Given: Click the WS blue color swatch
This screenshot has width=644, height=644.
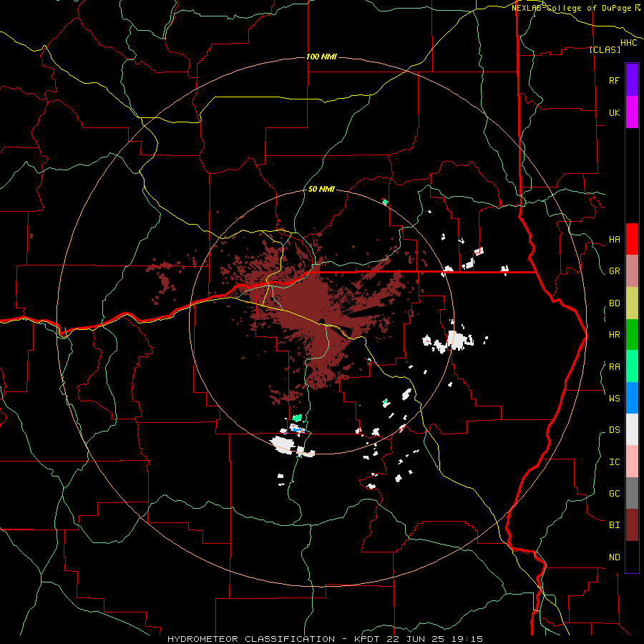Looking at the screenshot, I should coord(632,398).
